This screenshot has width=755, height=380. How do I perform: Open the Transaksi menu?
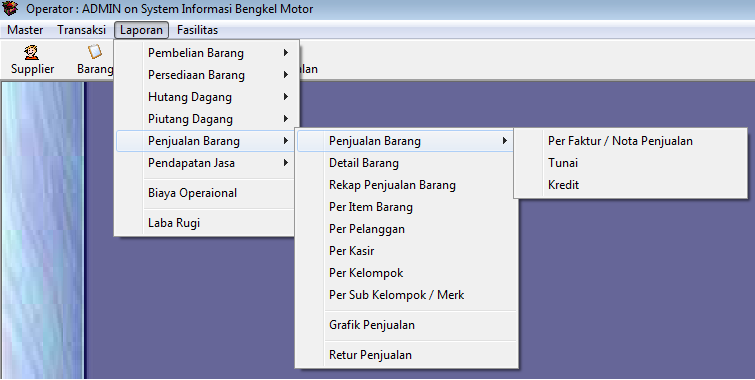pyautogui.click(x=81, y=30)
